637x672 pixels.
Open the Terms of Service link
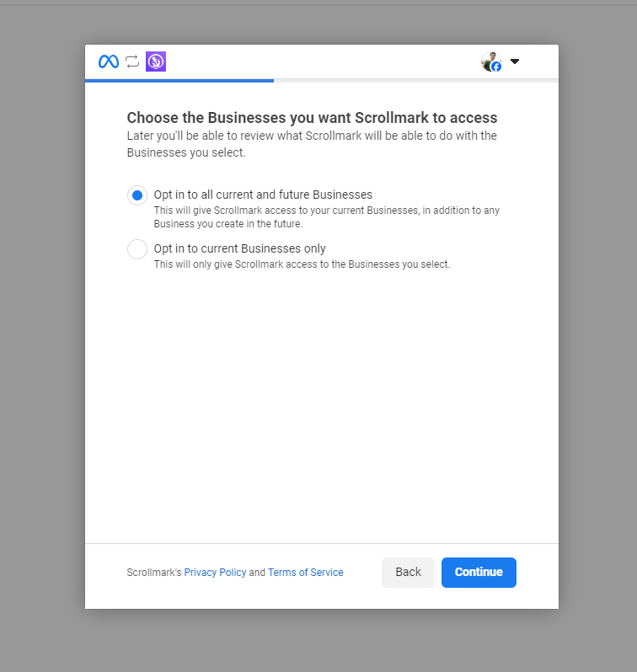click(x=305, y=573)
